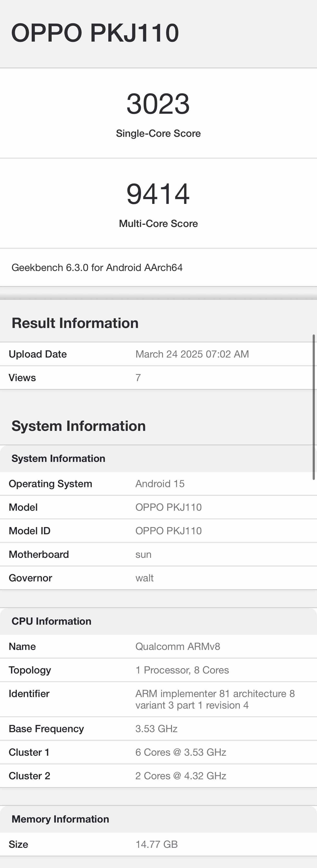This screenshot has width=317, height=868.
Task: Select the motherboard value sun
Action: pos(143,555)
